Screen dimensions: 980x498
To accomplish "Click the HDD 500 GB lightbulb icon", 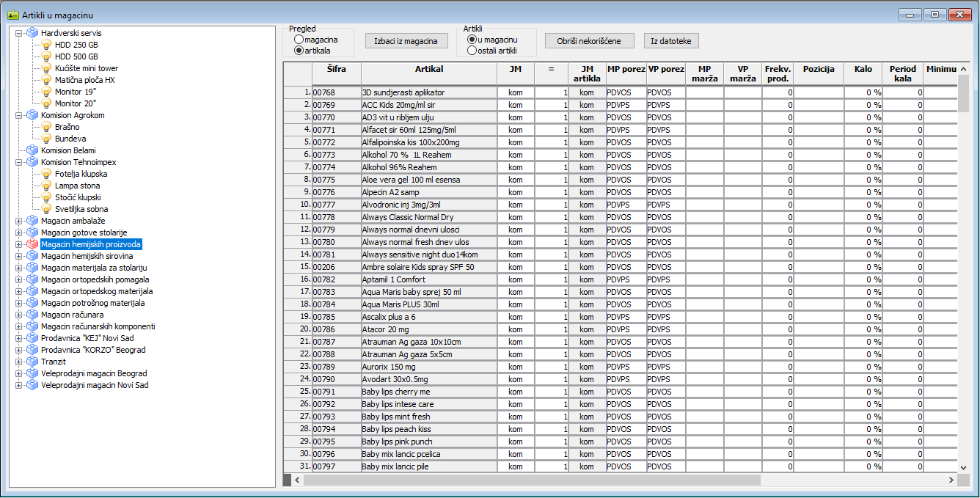I will [x=46, y=56].
